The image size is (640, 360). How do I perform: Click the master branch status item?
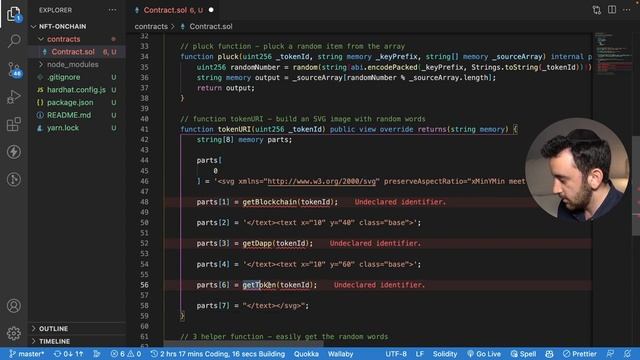27,354
